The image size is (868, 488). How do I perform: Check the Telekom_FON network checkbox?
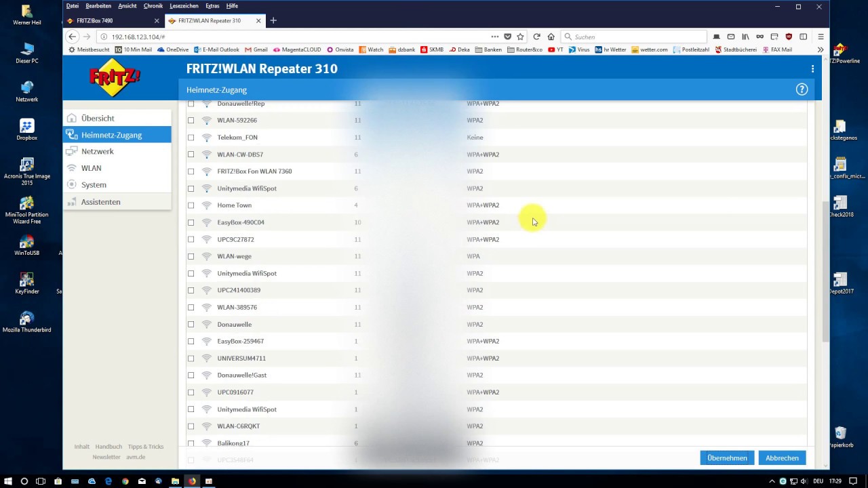[191, 138]
